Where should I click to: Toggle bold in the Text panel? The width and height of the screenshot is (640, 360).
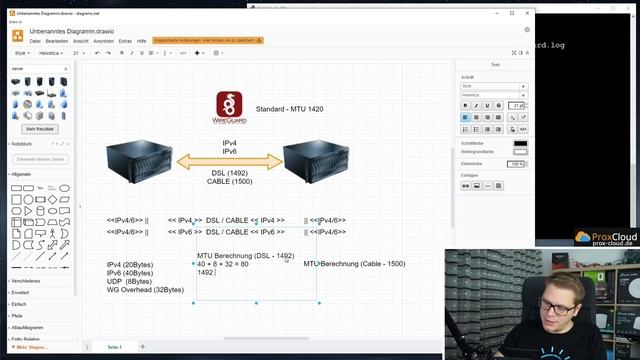pos(465,106)
